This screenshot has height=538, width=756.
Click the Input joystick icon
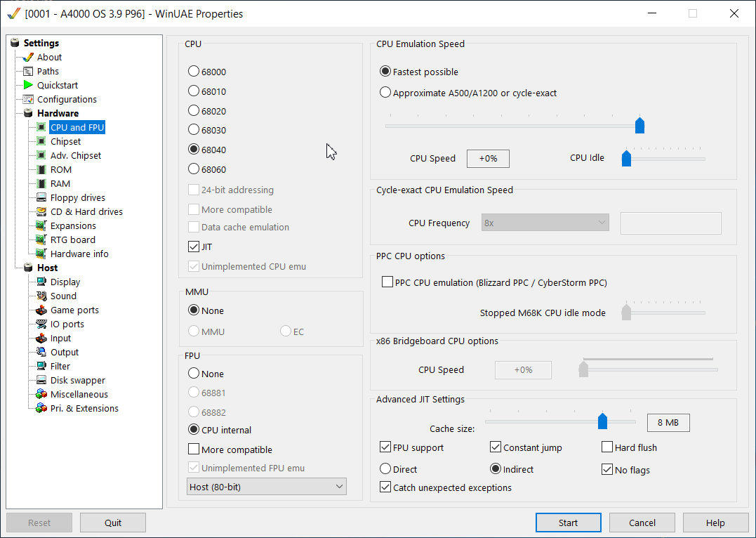[41, 338]
